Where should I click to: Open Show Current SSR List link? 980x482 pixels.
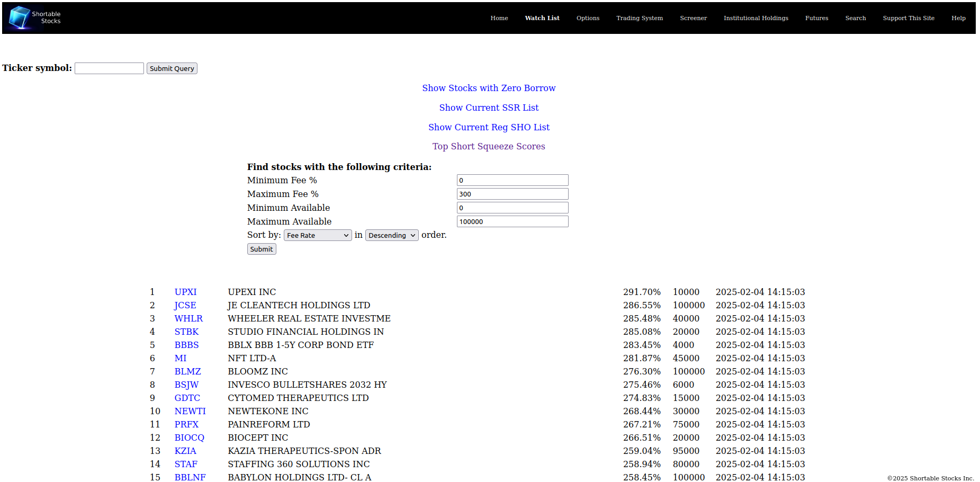489,108
